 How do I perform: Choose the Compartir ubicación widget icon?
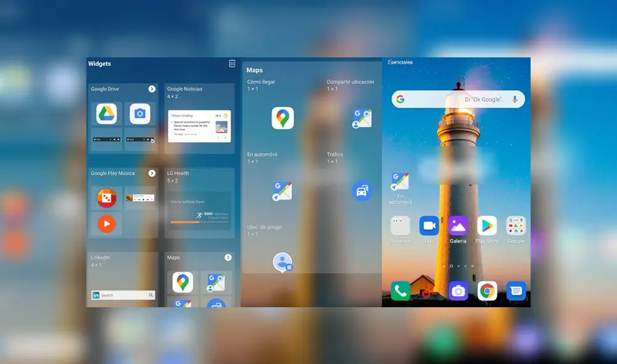pos(362,118)
